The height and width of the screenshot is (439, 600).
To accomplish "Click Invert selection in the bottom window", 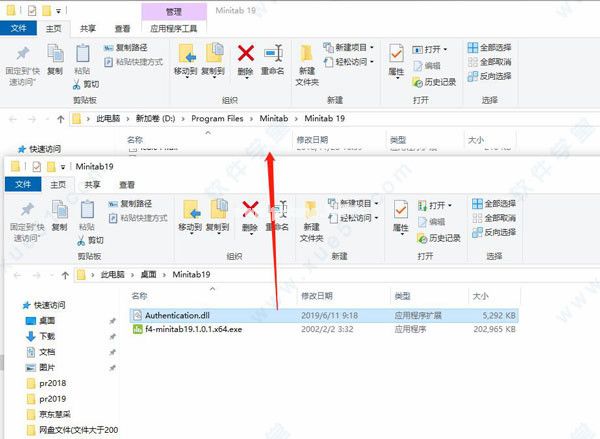I will coord(494,232).
